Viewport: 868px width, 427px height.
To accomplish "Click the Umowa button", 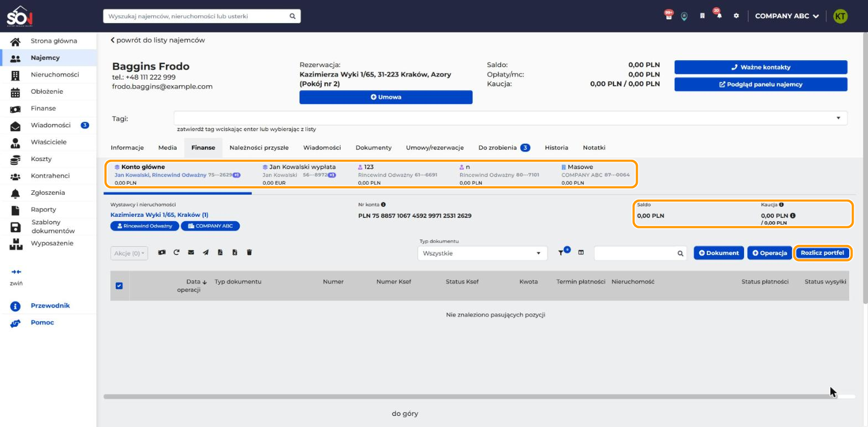I will [x=386, y=97].
